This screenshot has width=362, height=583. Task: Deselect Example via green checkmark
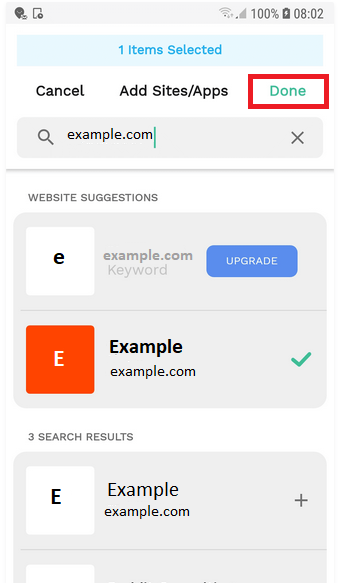[x=301, y=359]
